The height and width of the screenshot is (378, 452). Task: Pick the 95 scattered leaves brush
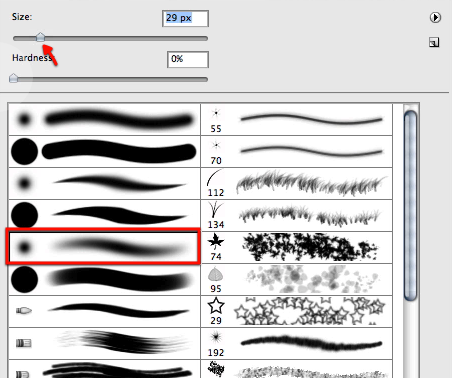pos(297,279)
